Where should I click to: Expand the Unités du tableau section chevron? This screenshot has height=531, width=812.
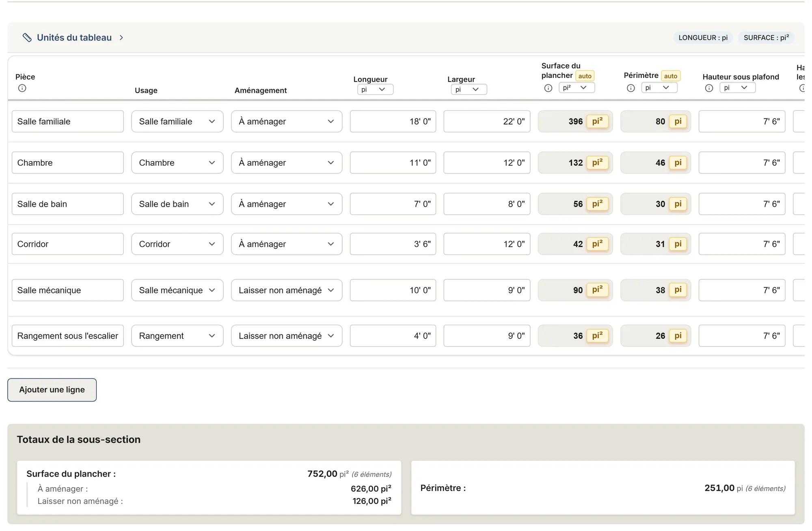coord(121,37)
